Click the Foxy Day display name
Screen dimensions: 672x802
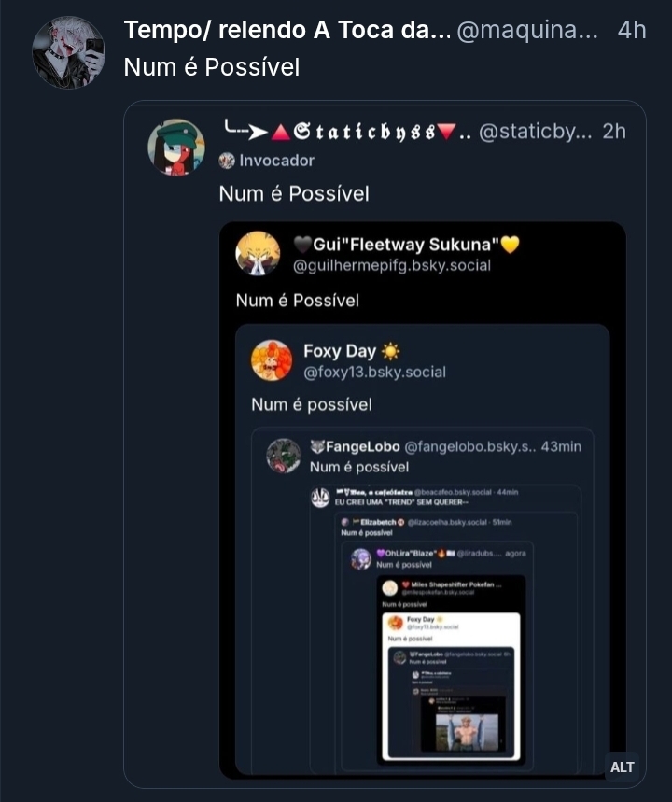pyautogui.click(x=340, y=351)
